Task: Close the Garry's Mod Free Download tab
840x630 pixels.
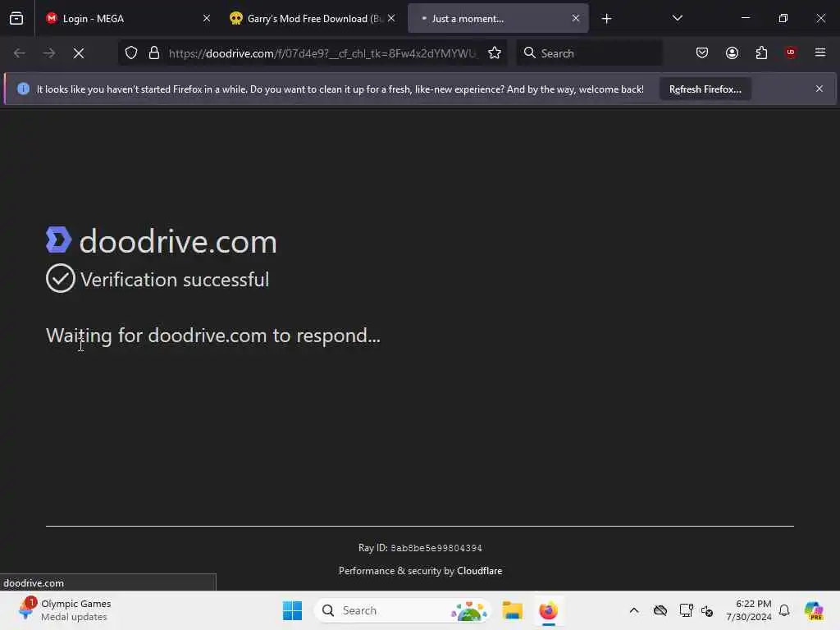Action: tap(391, 18)
